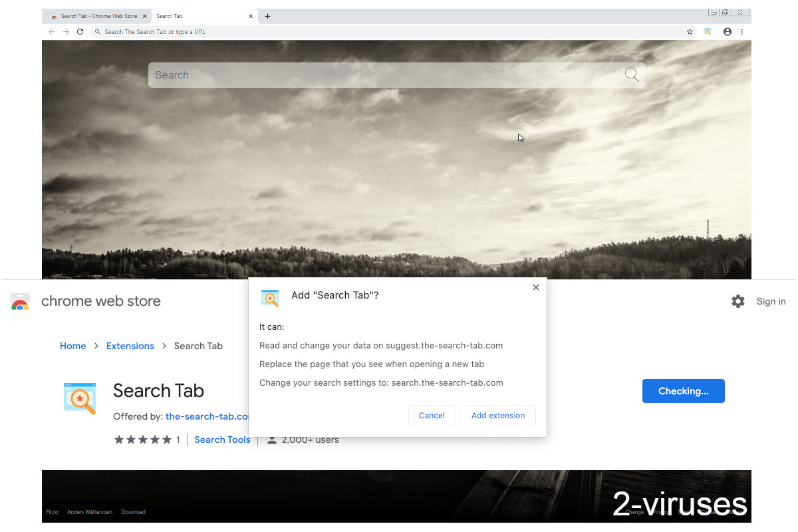Open a new tab with the plus button
798x532 pixels.
pos(267,15)
